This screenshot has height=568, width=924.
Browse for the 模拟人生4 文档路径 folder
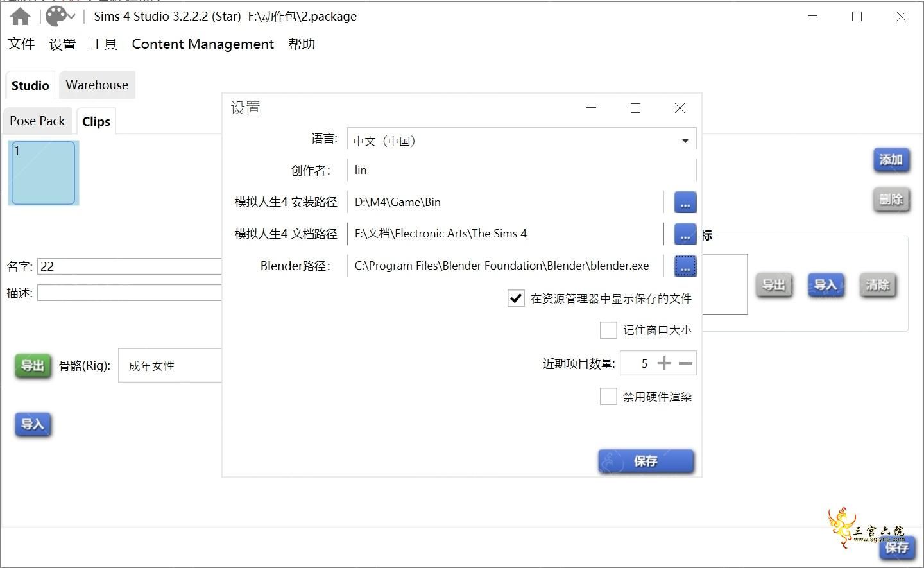pyautogui.click(x=685, y=234)
